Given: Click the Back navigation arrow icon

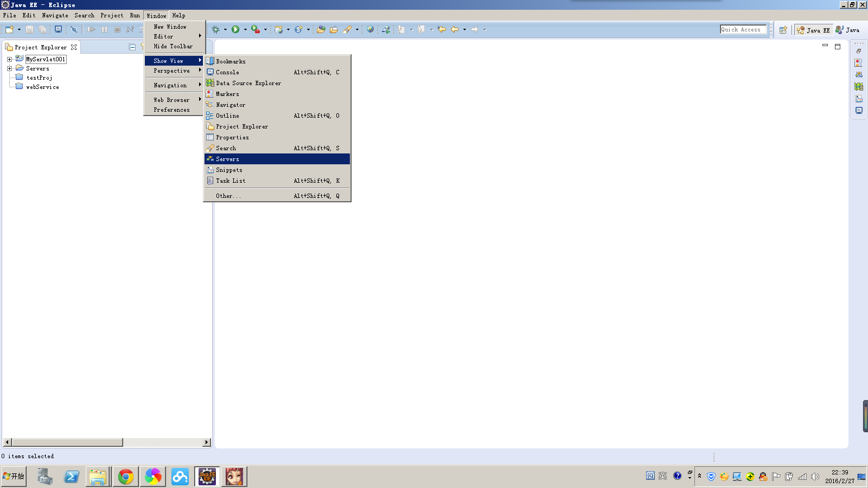Looking at the screenshot, I should click(x=455, y=30).
